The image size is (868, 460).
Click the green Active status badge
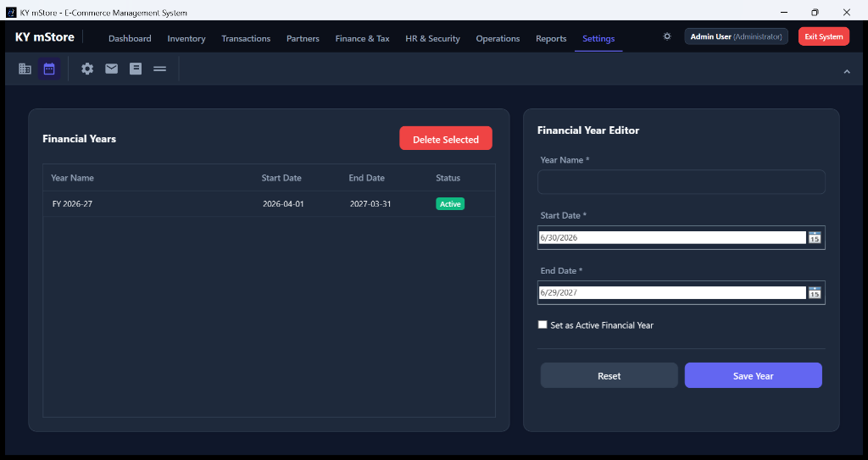pos(450,203)
